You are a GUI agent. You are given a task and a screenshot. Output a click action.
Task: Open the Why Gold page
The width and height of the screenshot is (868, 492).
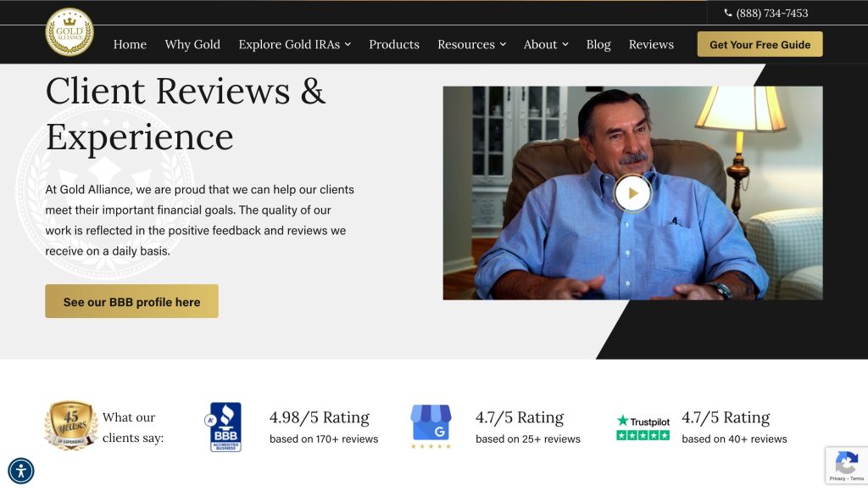point(192,44)
